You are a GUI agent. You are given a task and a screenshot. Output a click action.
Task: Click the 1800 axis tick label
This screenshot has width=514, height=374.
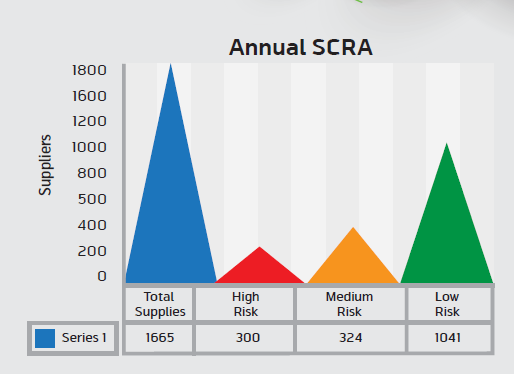[x=89, y=70]
